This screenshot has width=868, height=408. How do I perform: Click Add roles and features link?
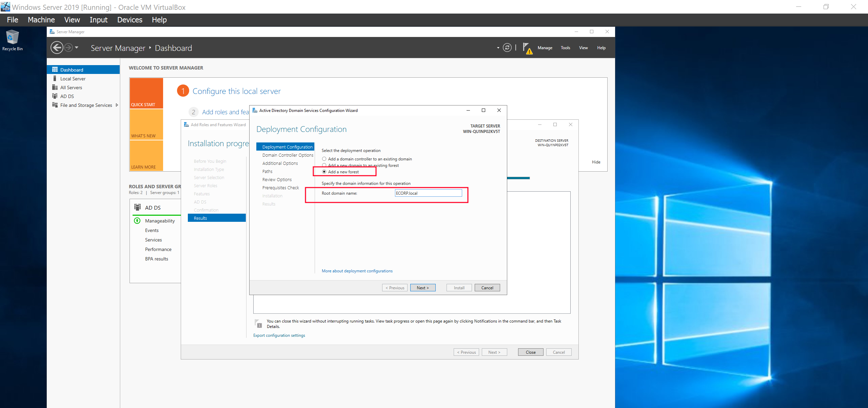(x=225, y=112)
